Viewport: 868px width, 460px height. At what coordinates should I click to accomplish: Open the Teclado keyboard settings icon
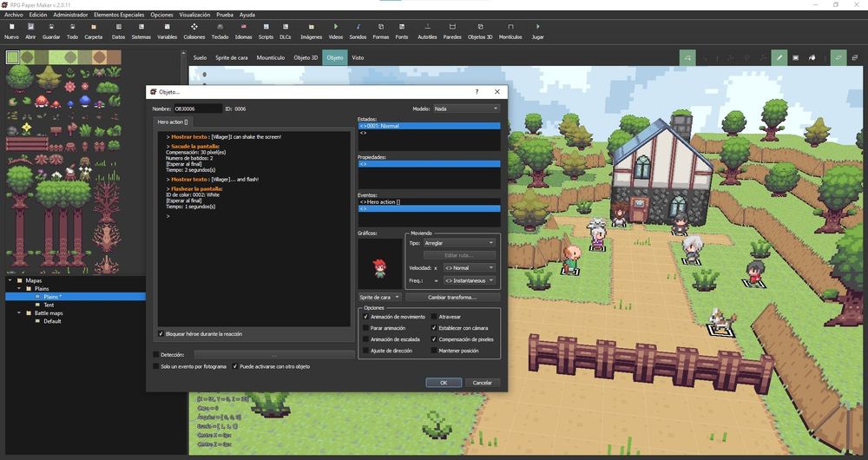(220, 26)
